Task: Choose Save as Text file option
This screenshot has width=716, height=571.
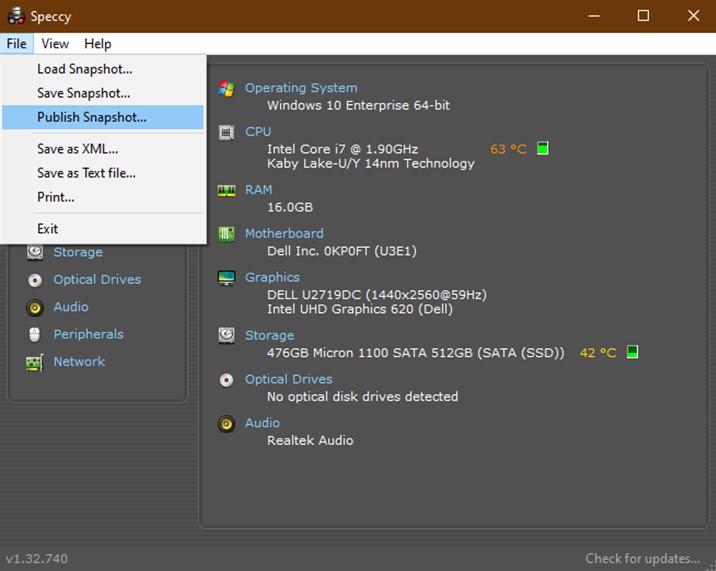Action: [x=103, y=173]
